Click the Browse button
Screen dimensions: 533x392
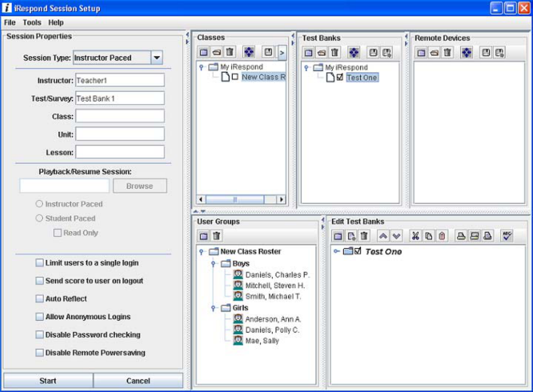(140, 186)
